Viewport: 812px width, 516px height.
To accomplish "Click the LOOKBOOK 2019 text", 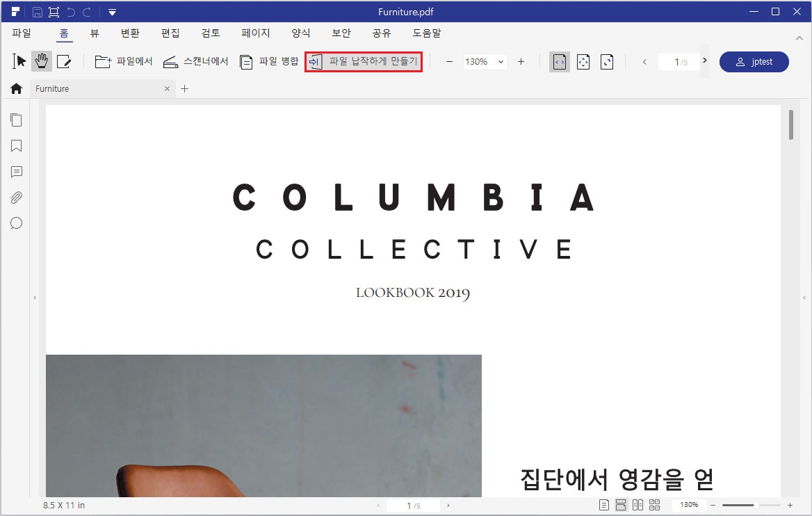I will click(x=413, y=293).
